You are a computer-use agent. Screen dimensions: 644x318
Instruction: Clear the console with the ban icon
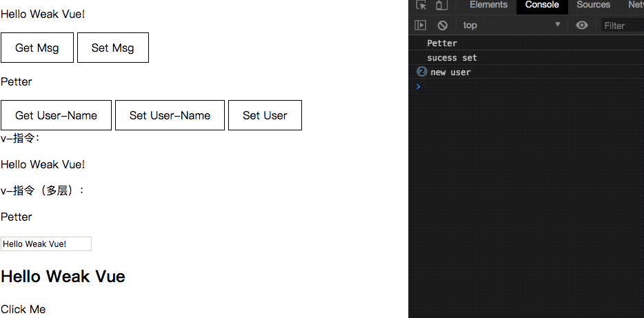443,25
